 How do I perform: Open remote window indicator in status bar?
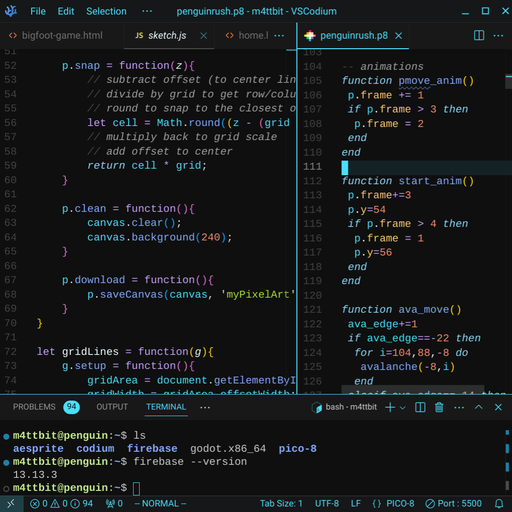11,503
